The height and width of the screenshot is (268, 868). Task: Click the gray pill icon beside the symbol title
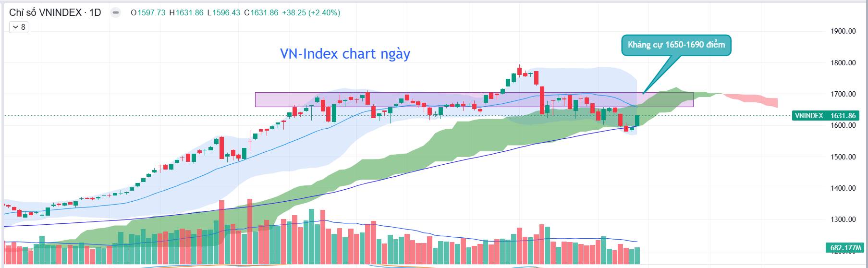pos(115,13)
